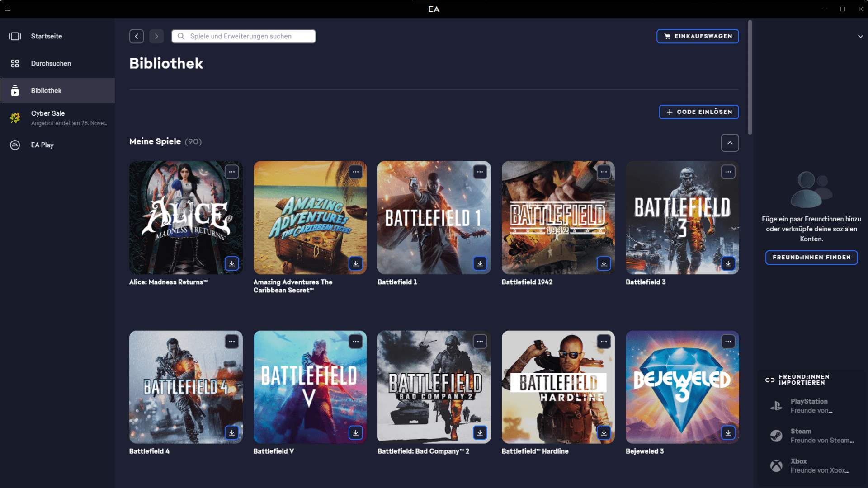Click the library vertical scrollbar
Image resolution: width=868 pixels, height=488 pixels.
(750, 77)
